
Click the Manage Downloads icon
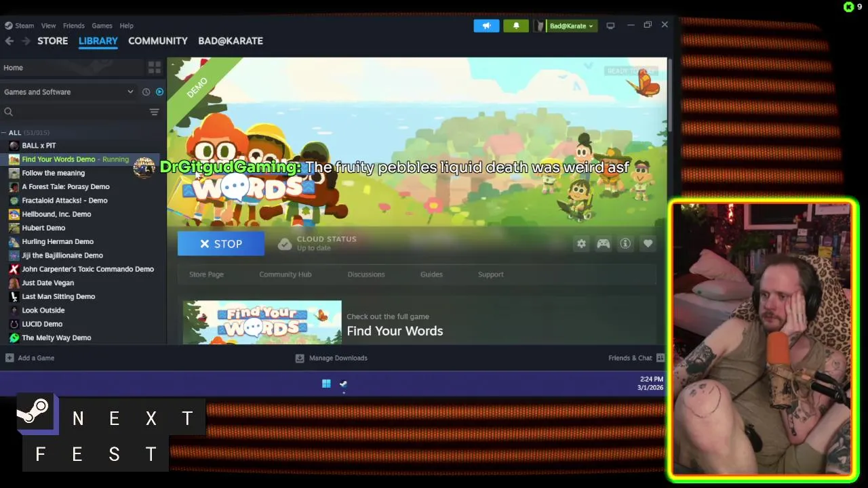pyautogui.click(x=300, y=358)
